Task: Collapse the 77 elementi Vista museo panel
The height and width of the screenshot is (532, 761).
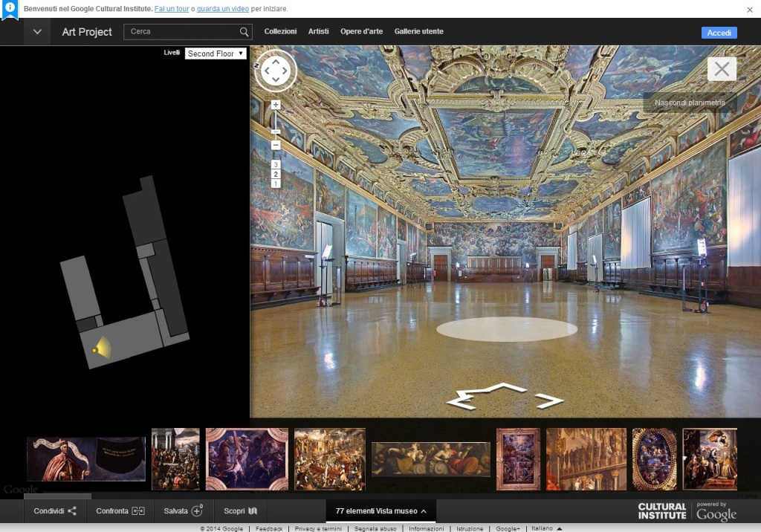Action: [381, 510]
